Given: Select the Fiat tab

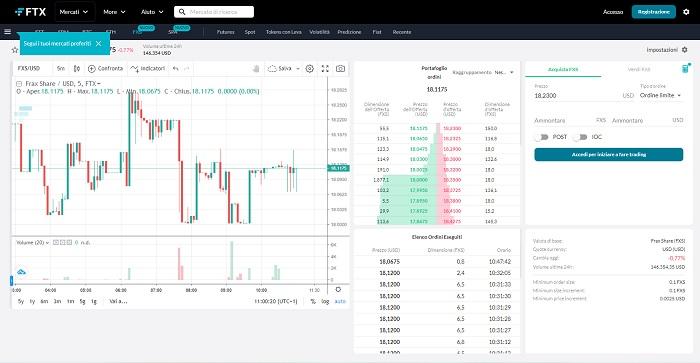Looking at the screenshot, I should pos(377,32).
